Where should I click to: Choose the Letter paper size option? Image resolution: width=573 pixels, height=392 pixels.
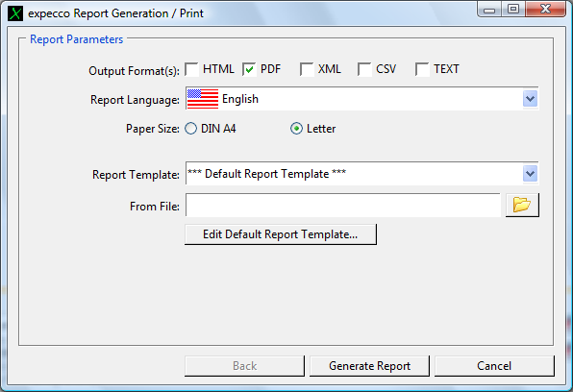coord(296,129)
